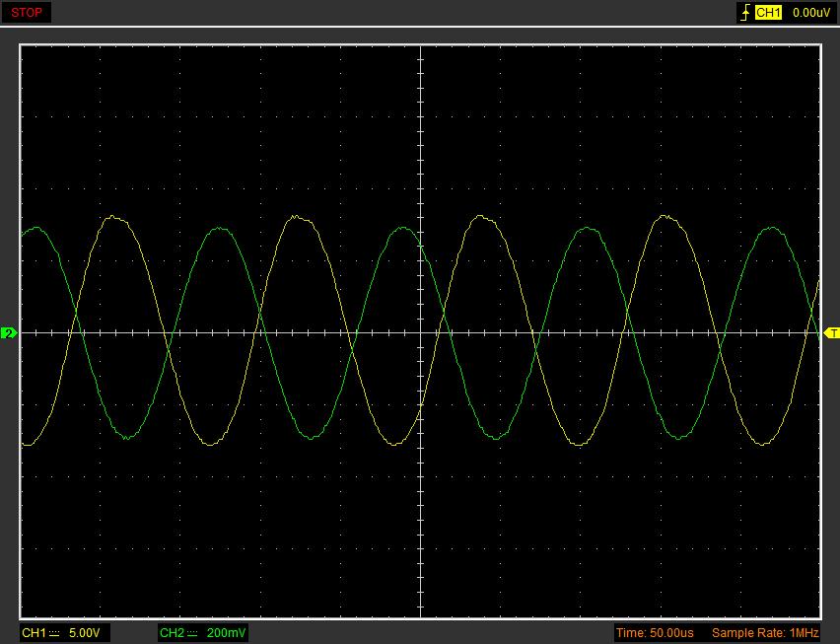The image size is (840, 644).
Task: Click the rising-edge trigger slope icon
Action: [x=744, y=13]
